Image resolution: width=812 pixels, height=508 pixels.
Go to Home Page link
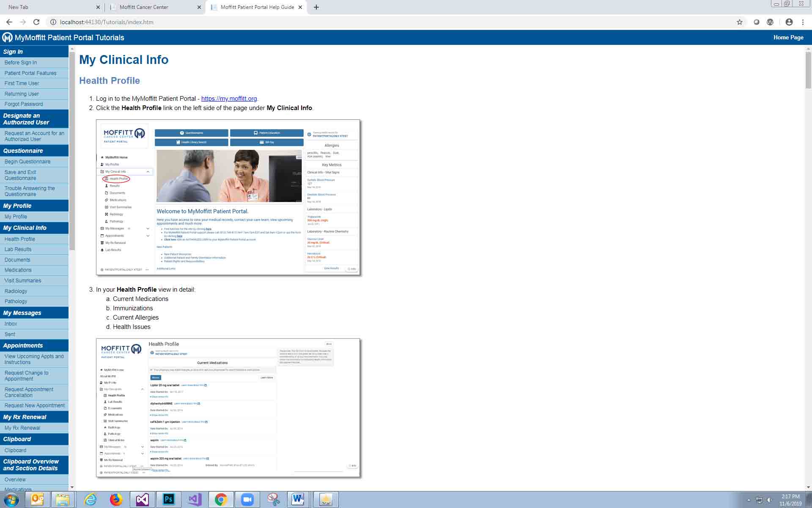788,37
